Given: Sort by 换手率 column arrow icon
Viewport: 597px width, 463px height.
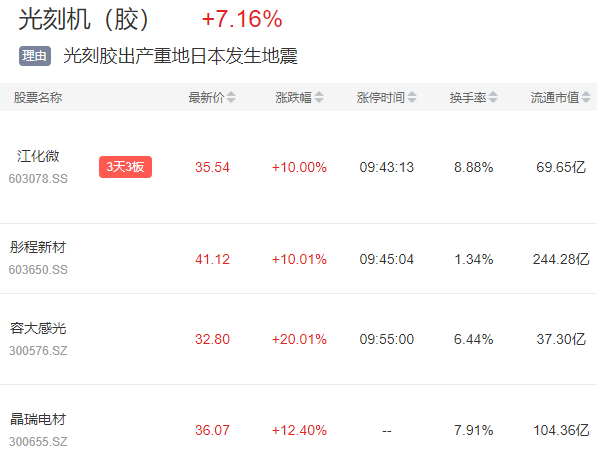Looking at the screenshot, I should point(493,97).
